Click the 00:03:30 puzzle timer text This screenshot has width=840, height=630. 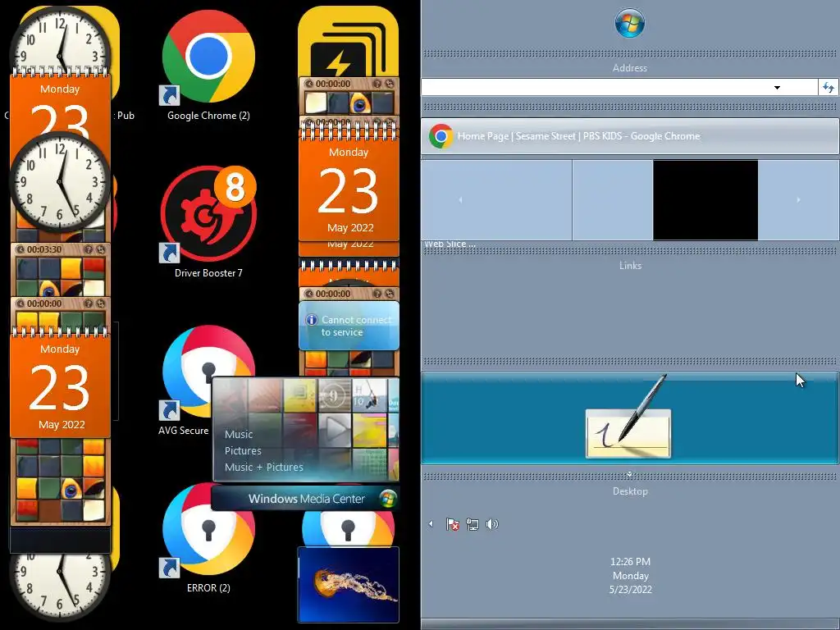44,249
